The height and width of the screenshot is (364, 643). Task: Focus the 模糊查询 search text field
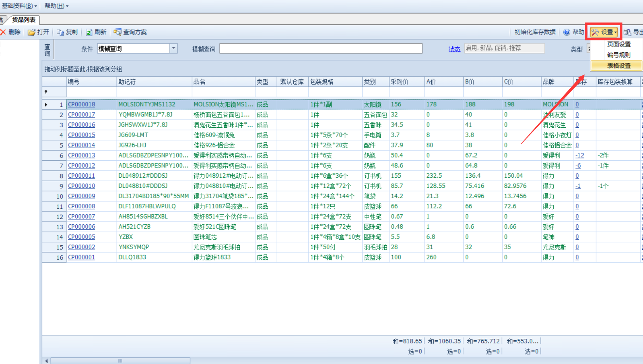click(x=321, y=48)
